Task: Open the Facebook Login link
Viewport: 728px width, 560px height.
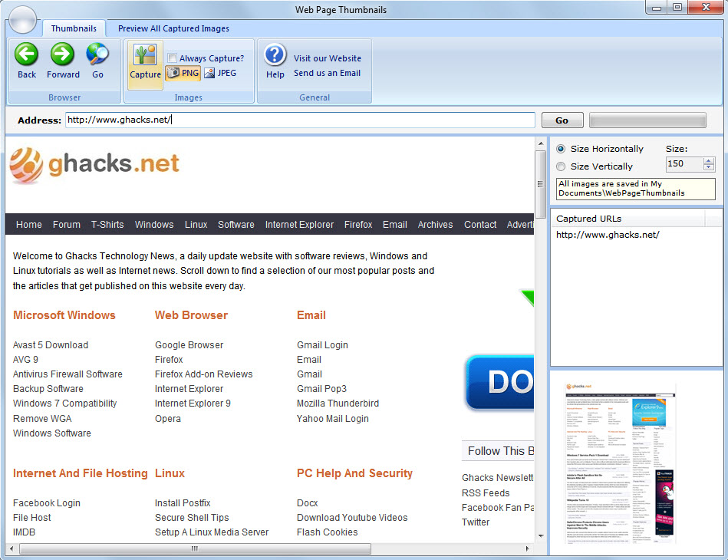Action: tap(47, 503)
